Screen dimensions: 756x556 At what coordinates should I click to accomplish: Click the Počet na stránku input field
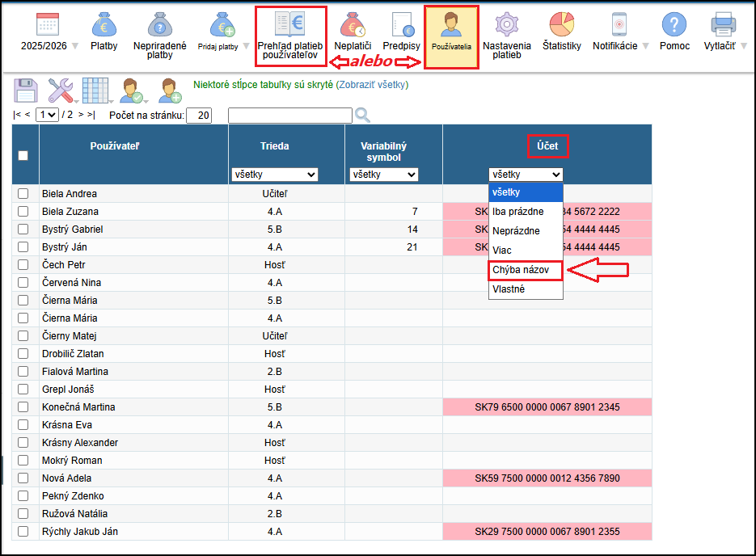pos(199,116)
